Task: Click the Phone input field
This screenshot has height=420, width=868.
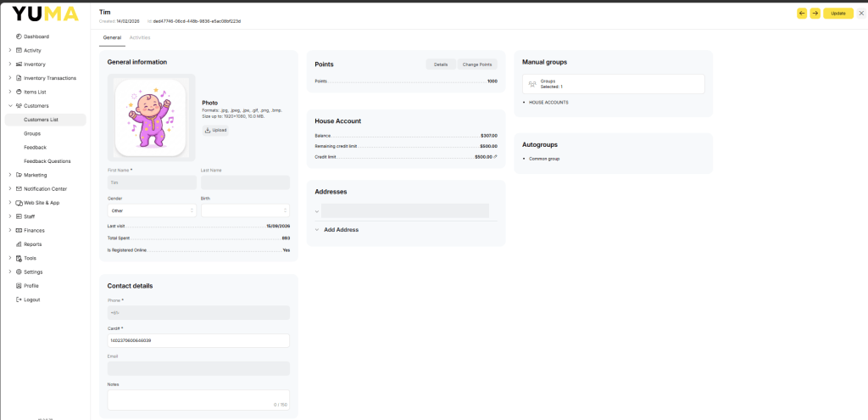Action: click(198, 312)
